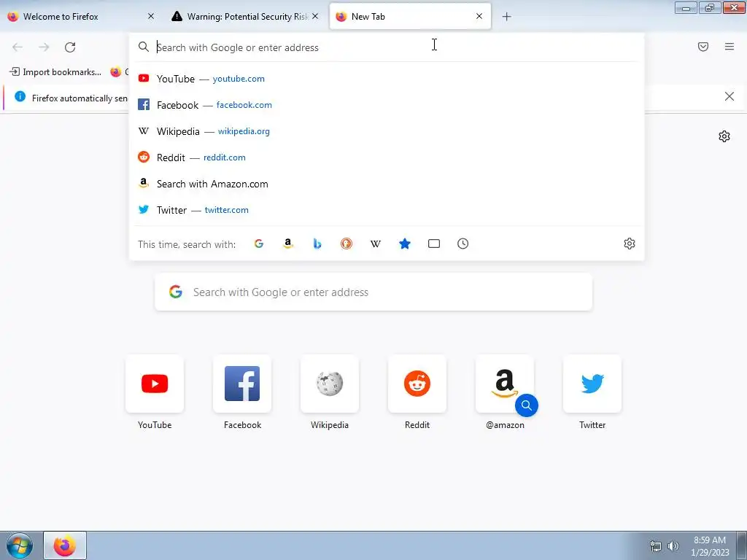Open the Windows Start menu
Screen dimensions: 747x560
click(20, 545)
